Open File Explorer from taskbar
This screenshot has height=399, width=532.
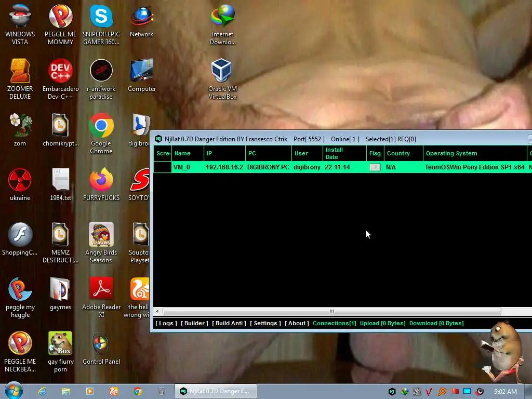click(66, 391)
